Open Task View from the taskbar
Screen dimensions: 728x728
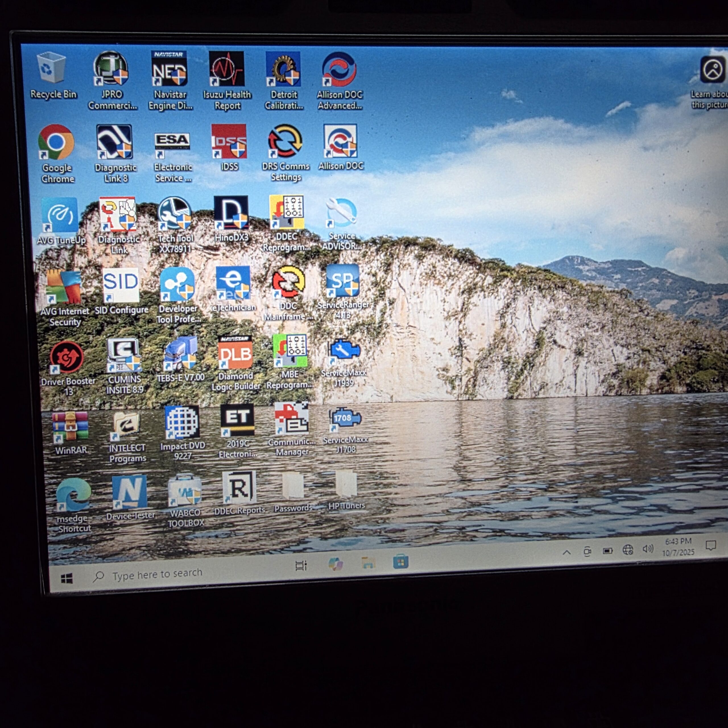tap(301, 565)
